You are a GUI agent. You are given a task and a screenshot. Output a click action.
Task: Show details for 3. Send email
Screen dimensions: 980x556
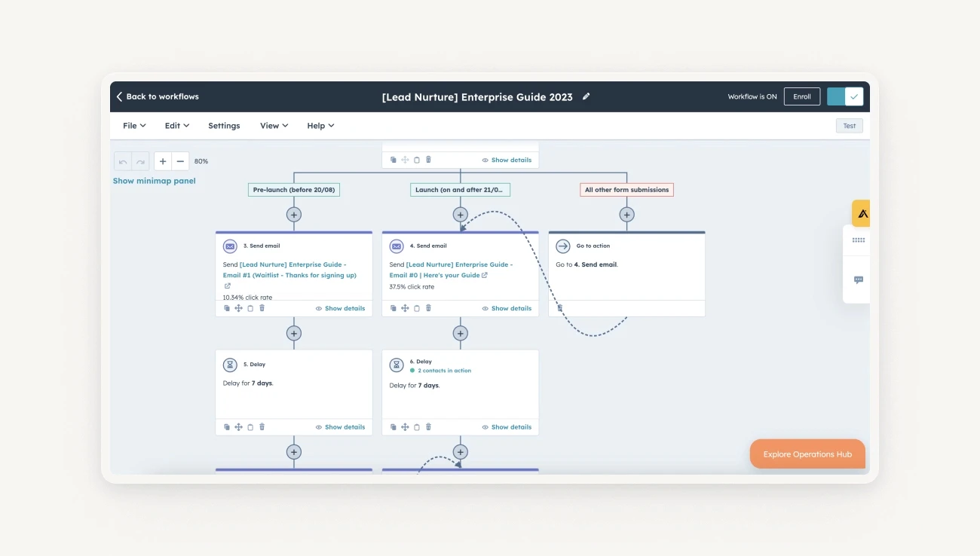coord(340,308)
